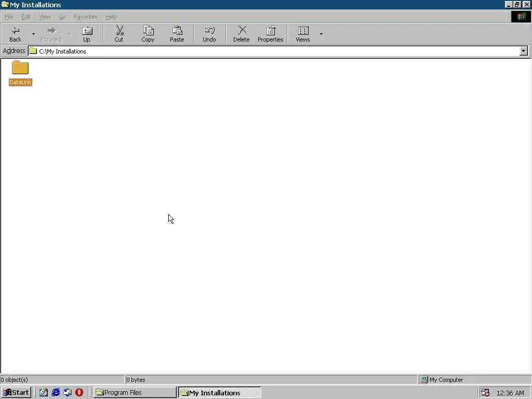
Task: Launch Internet Explorer from quick launch
Action: 56,393
